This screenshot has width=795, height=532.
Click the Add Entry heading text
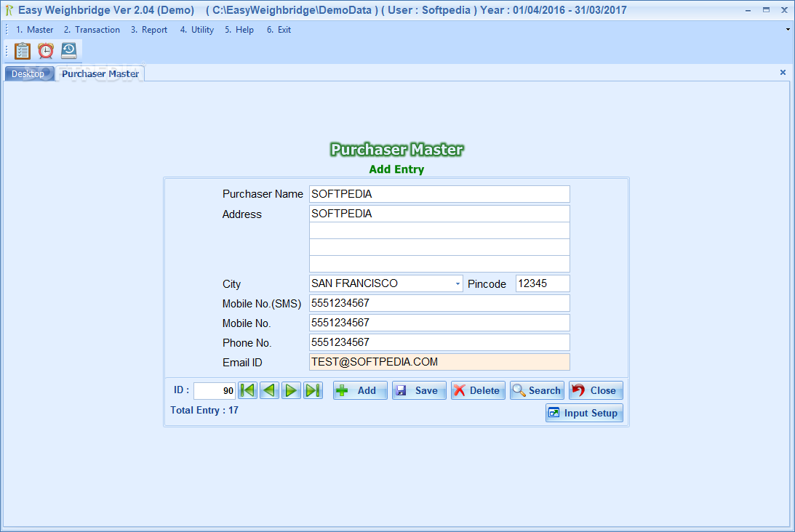click(396, 169)
